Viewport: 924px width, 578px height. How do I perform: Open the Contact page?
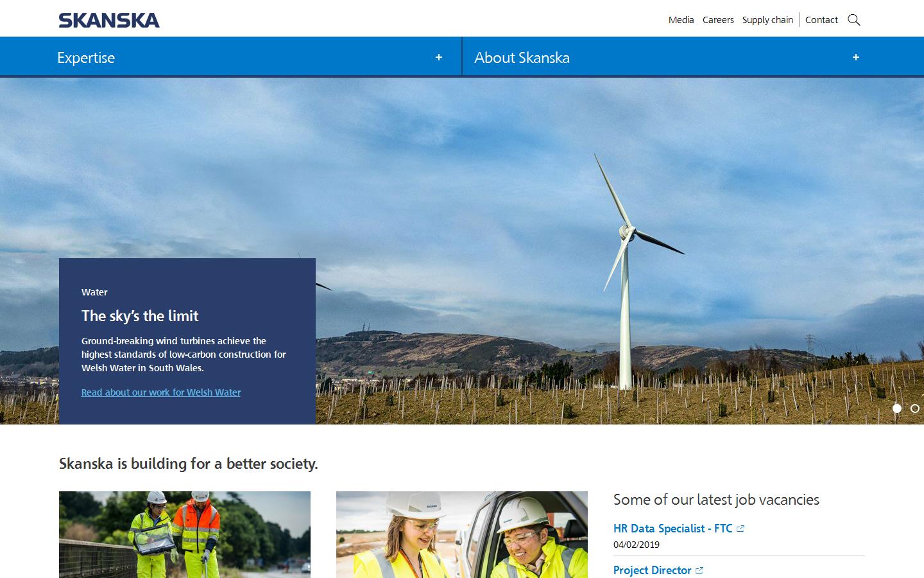[821, 20]
